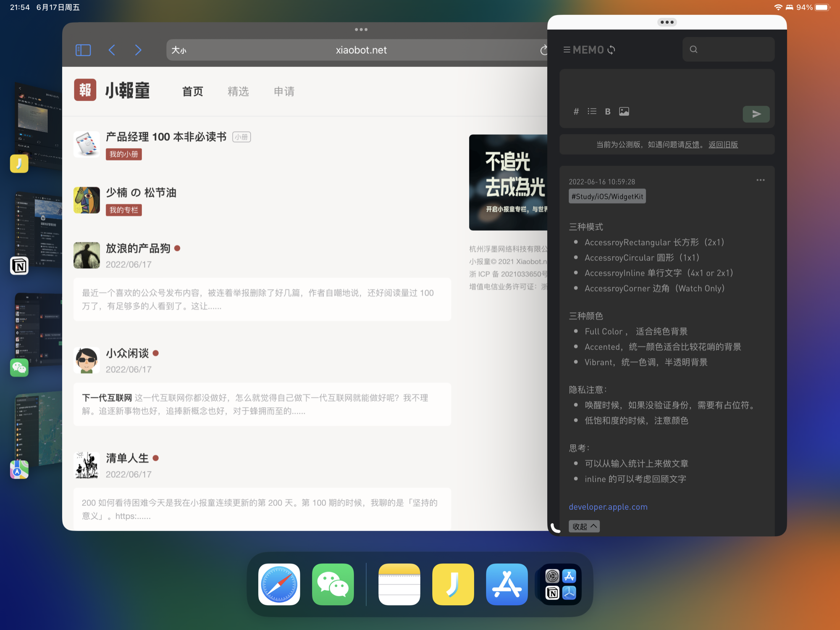Open the developer.apple.com link

[x=608, y=507]
